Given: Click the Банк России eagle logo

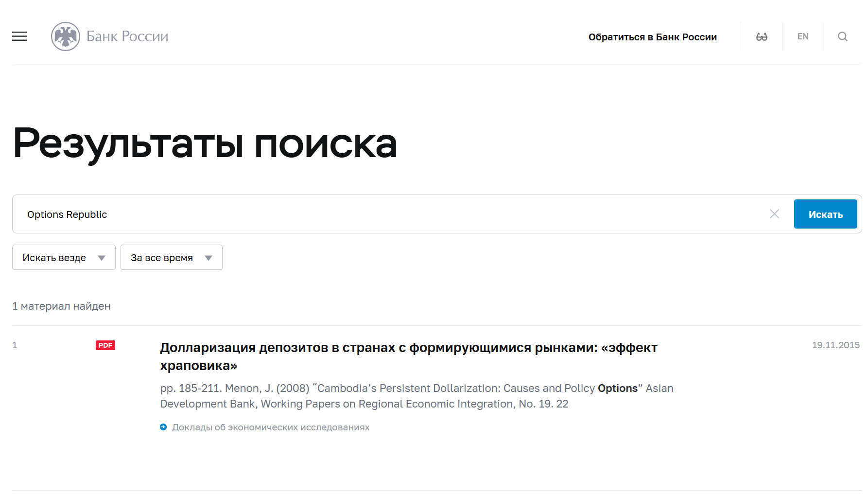Looking at the screenshot, I should coord(66,36).
